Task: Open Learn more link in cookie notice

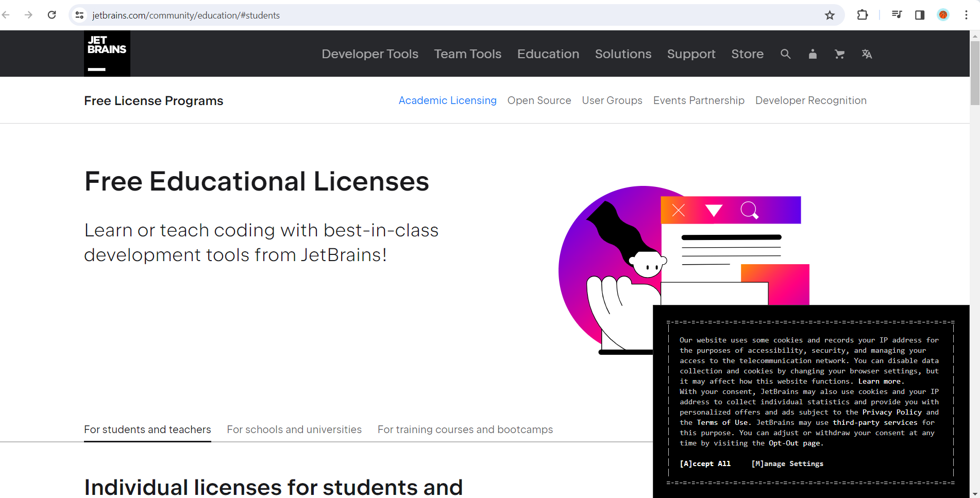Action: point(880,381)
